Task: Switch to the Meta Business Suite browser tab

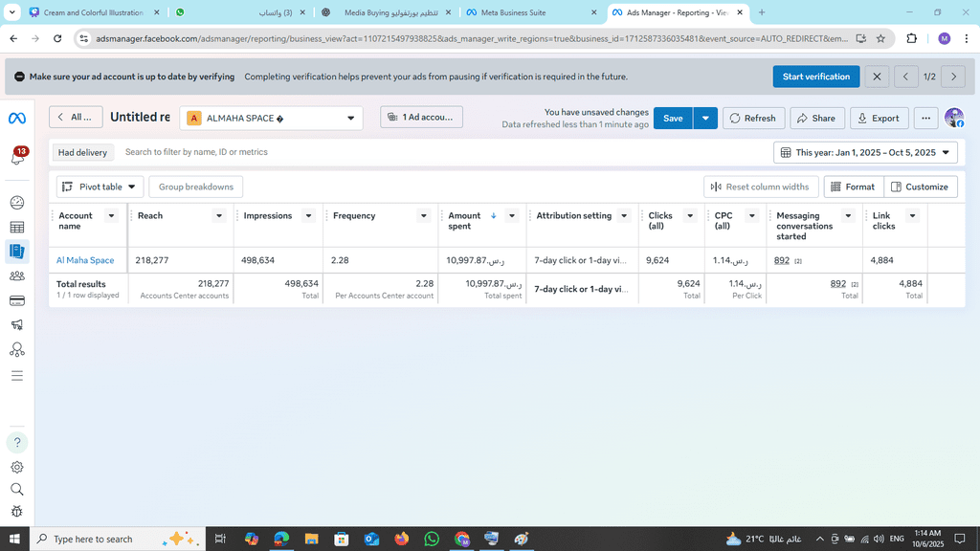Action: coord(526,12)
